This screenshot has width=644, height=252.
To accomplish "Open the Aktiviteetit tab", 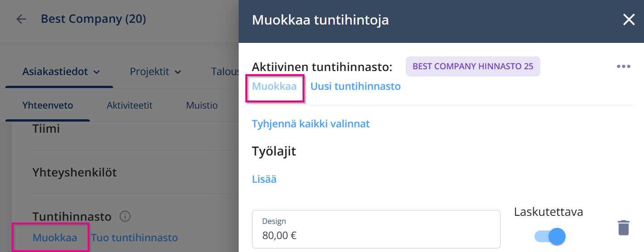I will click(x=130, y=105).
